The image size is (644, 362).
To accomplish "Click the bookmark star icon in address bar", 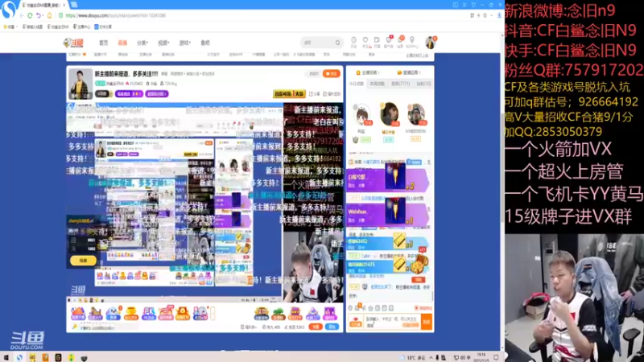I will 485,15.
